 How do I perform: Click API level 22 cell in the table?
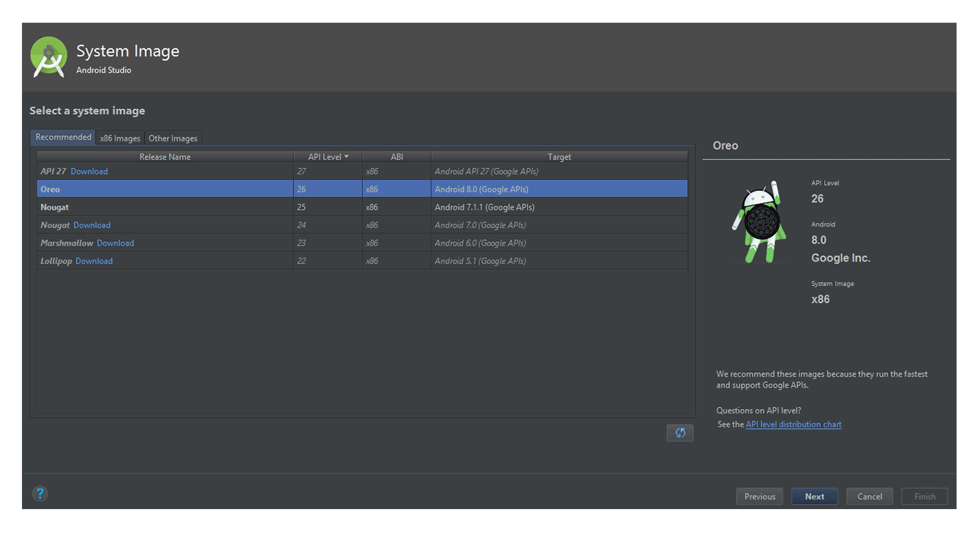[x=328, y=261]
